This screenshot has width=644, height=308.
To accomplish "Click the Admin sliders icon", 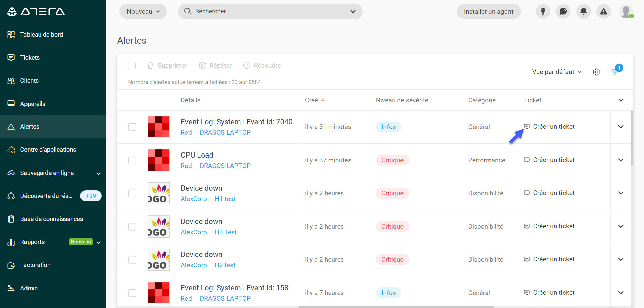I will (x=11, y=288).
